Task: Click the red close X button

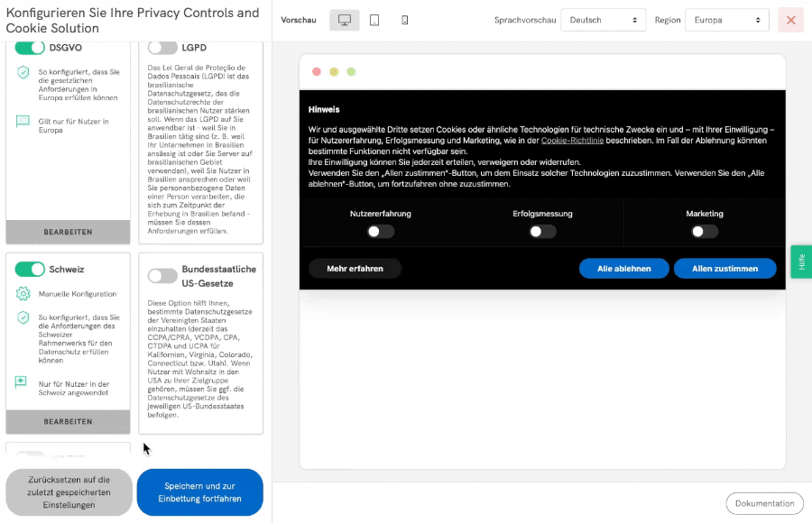Action: 790,20
